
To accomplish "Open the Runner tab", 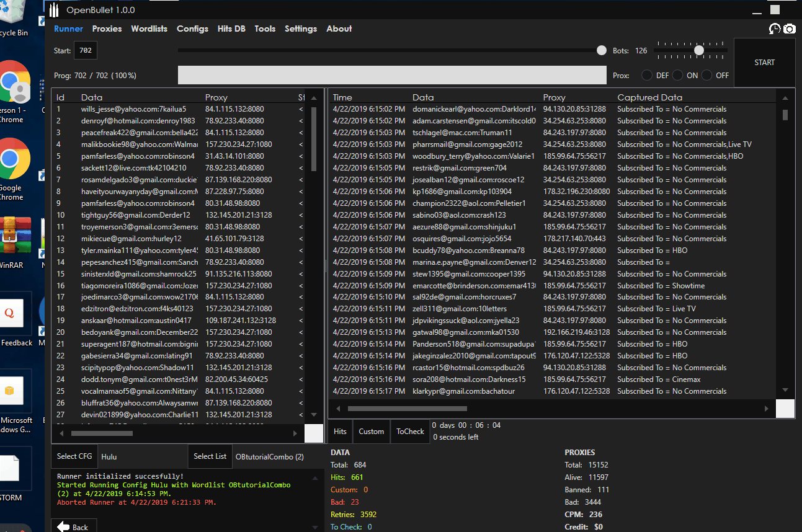I will point(69,29).
